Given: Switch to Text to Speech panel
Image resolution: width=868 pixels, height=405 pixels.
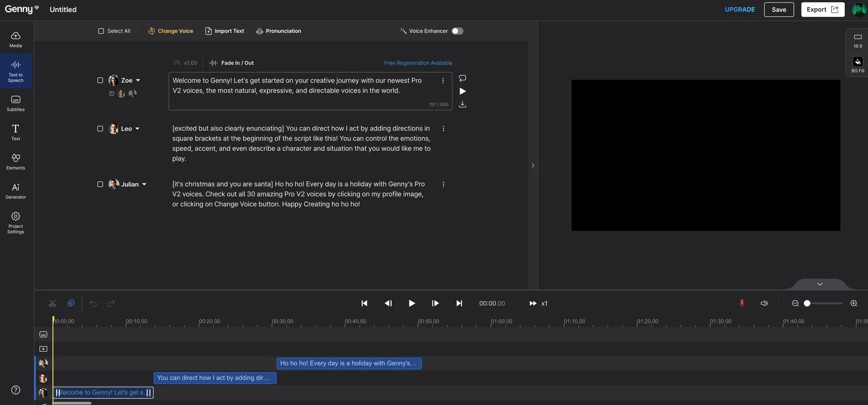Looking at the screenshot, I should [16, 72].
